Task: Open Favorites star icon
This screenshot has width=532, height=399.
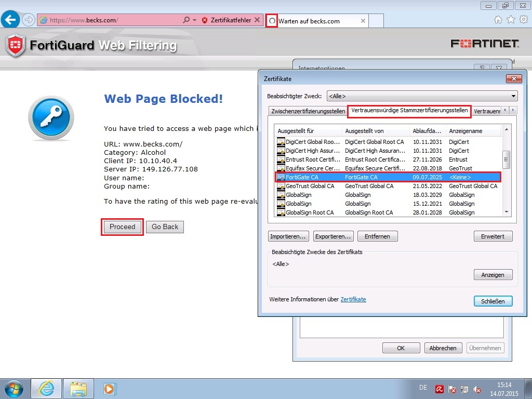Action: pyautogui.click(x=511, y=20)
